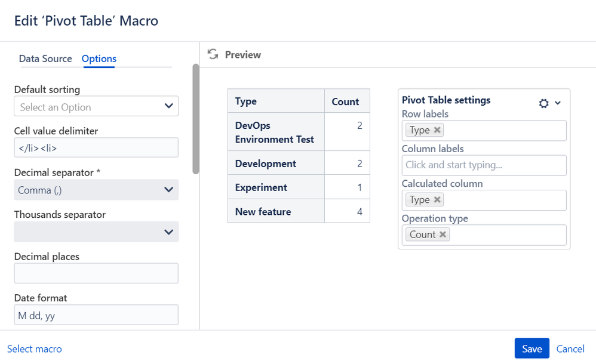The width and height of the screenshot is (596, 364).
Task: Click the Cancel link
Action: pyautogui.click(x=570, y=348)
